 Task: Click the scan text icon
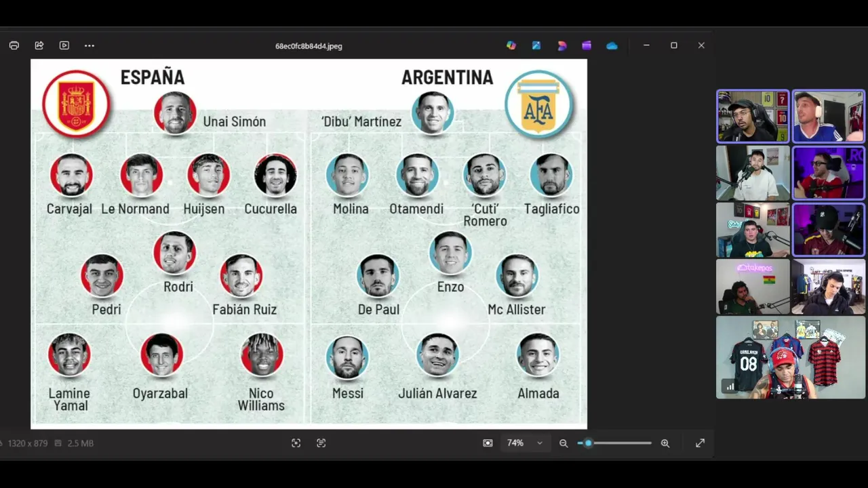point(321,443)
